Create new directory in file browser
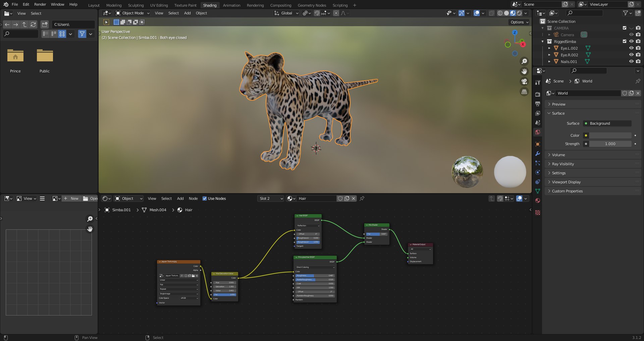 click(x=45, y=24)
